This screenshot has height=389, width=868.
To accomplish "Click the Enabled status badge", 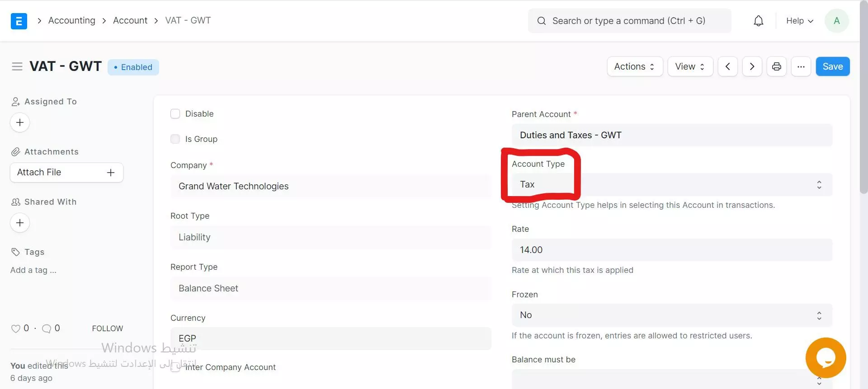I will pyautogui.click(x=133, y=67).
